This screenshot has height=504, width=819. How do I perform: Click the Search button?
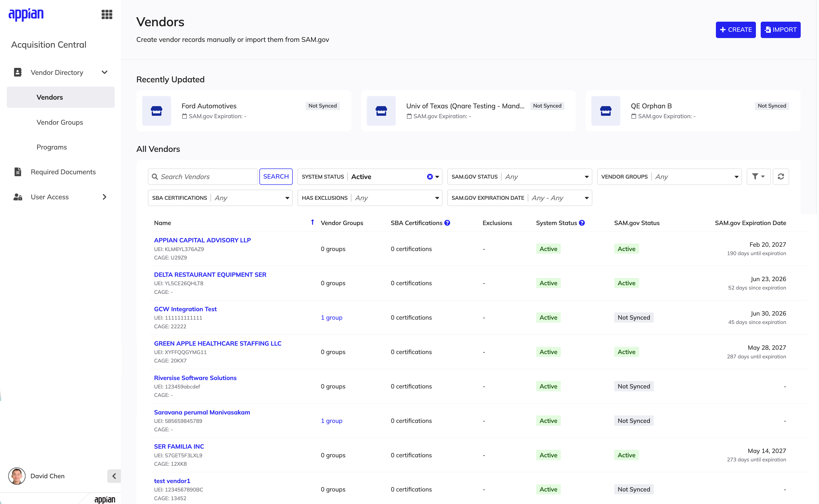(x=276, y=177)
